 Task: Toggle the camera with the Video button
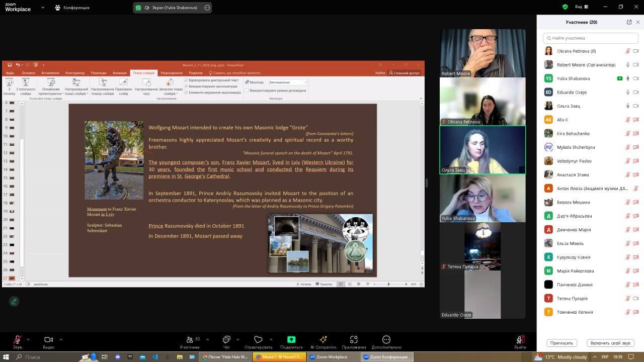point(48,340)
